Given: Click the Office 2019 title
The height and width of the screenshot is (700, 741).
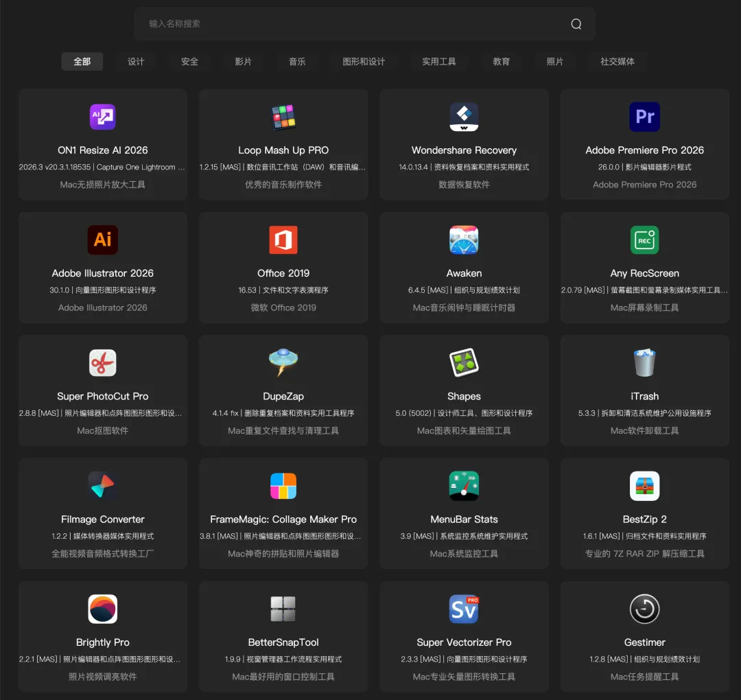Looking at the screenshot, I should point(283,273).
